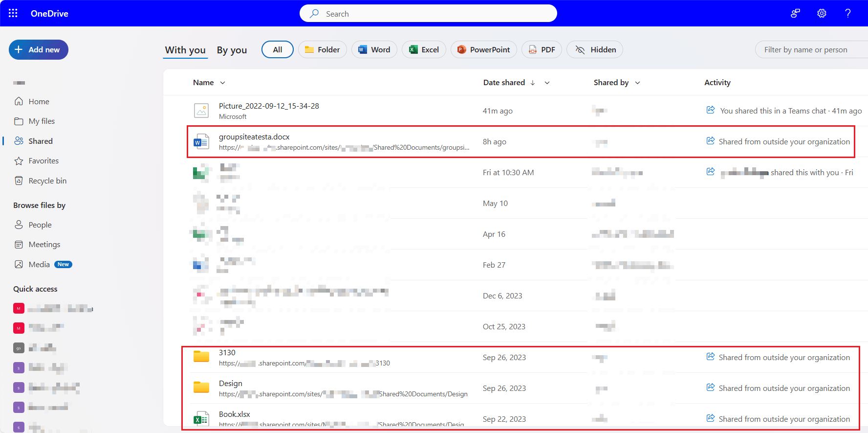Open Favorites in the sidebar
The width and height of the screenshot is (868, 433).
pos(43,160)
